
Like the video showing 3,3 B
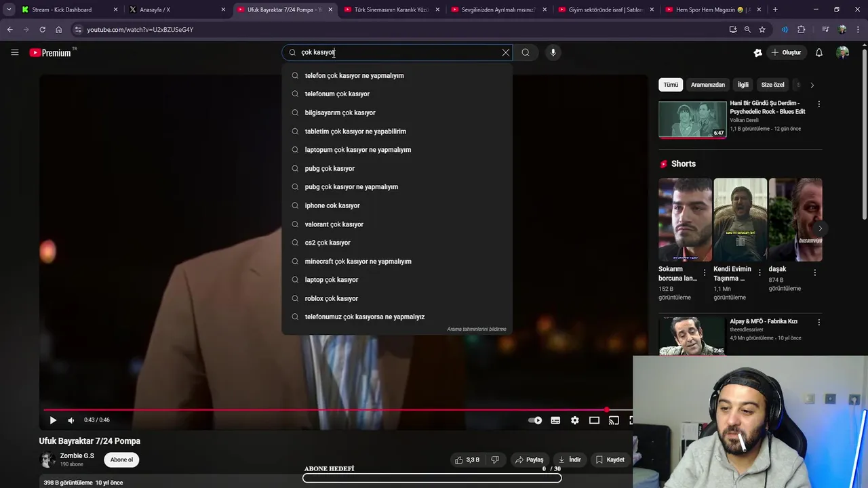point(467,460)
